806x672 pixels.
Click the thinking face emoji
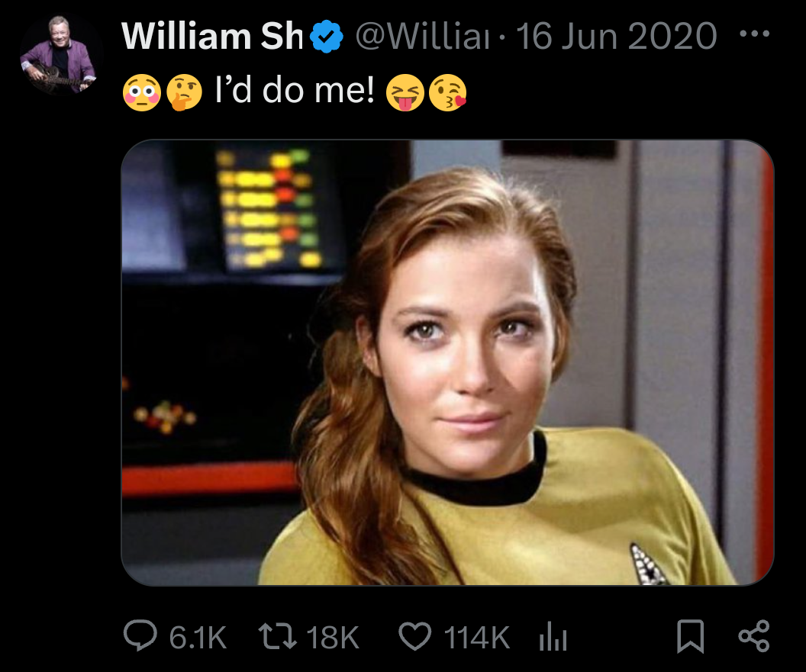click(x=184, y=93)
